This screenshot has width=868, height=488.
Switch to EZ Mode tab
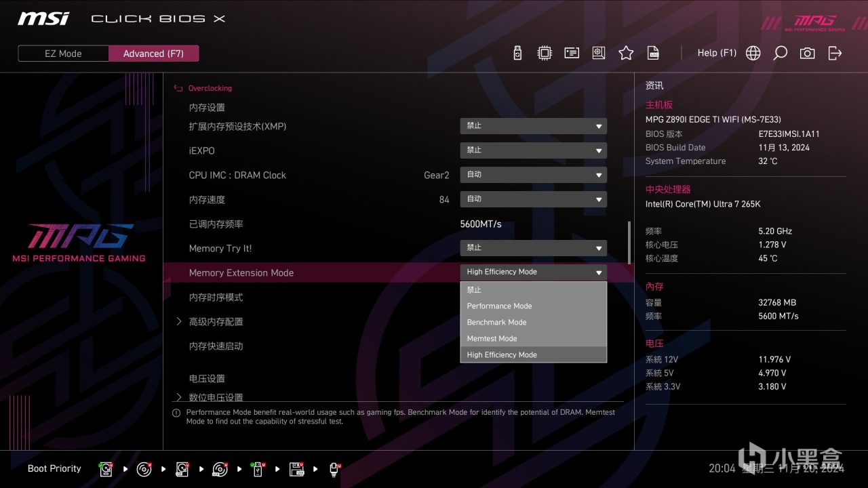point(63,54)
